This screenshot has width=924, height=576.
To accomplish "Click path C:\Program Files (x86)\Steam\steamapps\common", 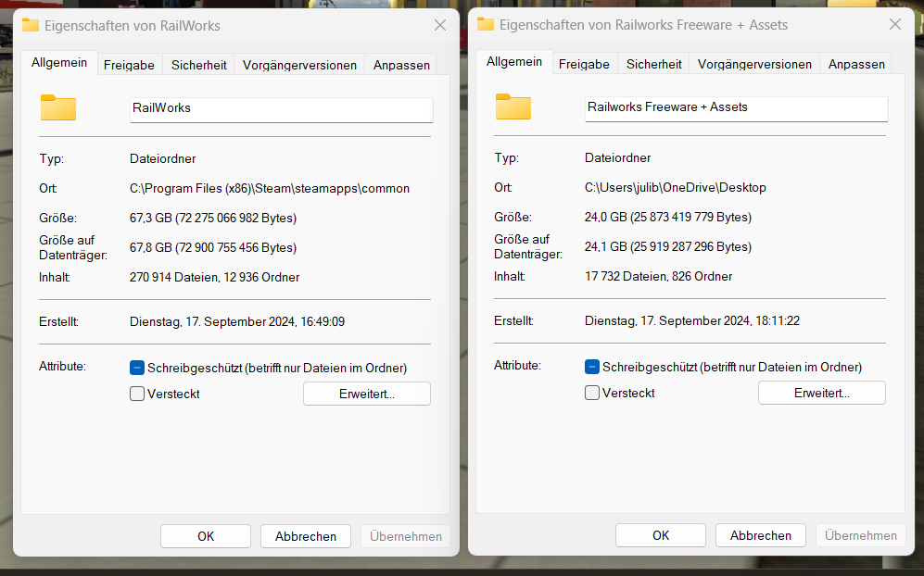I will (x=270, y=189).
